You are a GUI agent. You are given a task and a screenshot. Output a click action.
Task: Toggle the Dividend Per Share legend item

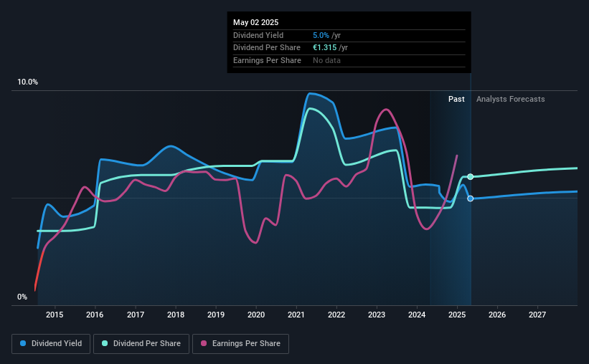pyautogui.click(x=141, y=344)
